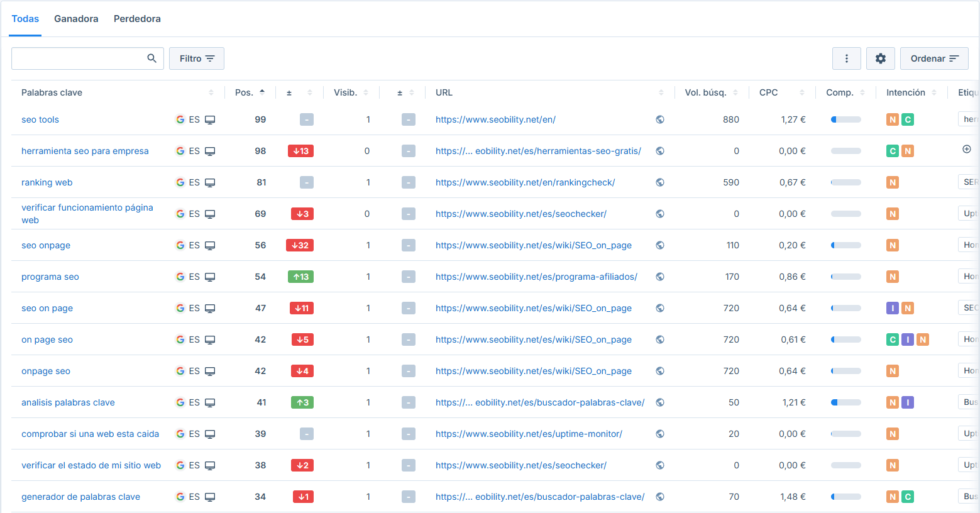The image size is (980, 513).
Task: Sort by URL column header
Action: [x=549, y=92]
